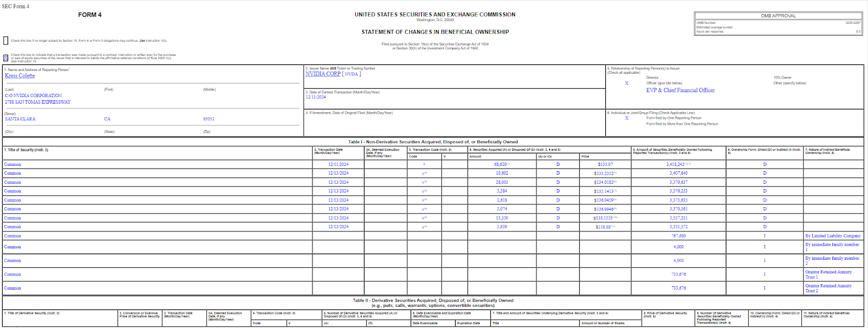
Task: Click the By Limited Liability Company text
Action: point(833,236)
